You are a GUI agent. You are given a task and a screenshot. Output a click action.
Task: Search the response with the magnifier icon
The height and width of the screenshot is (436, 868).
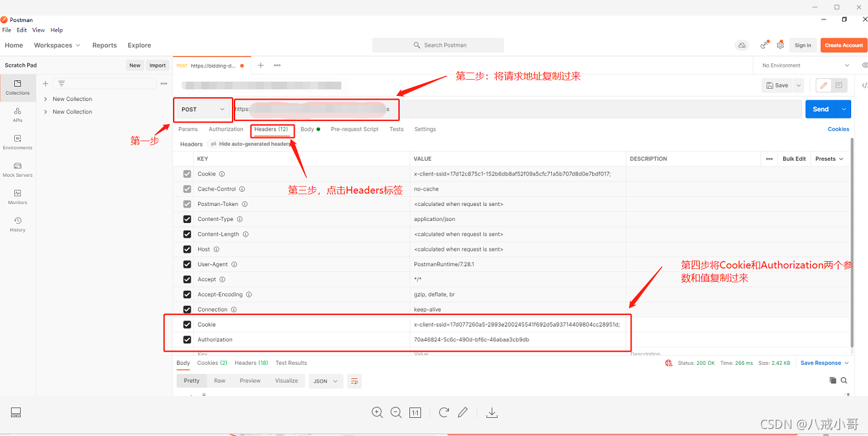coord(845,381)
